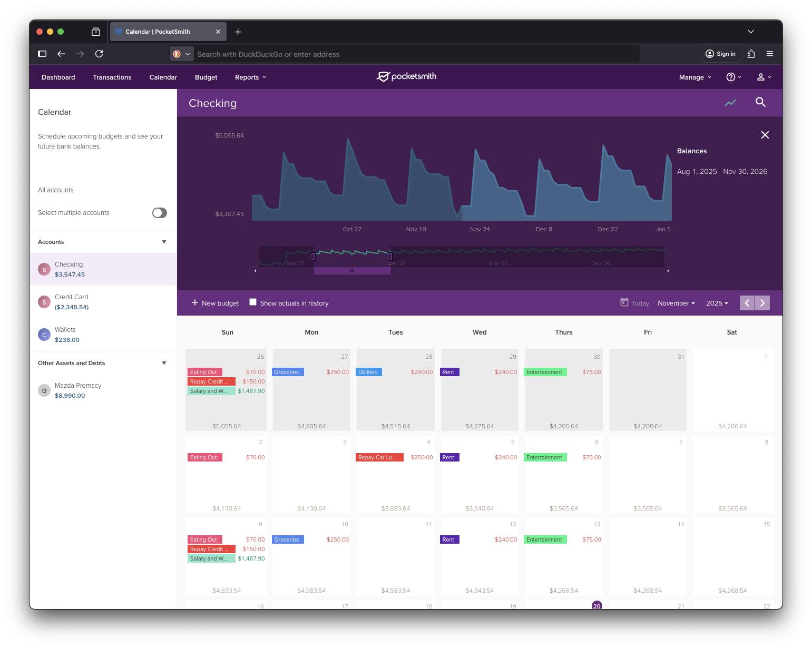812x648 pixels.
Task: Collapse the Accounts section
Action: [164, 242]
